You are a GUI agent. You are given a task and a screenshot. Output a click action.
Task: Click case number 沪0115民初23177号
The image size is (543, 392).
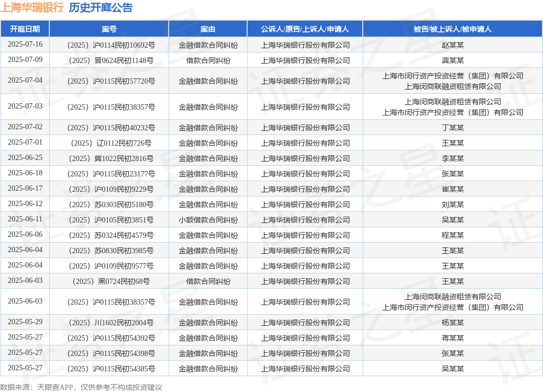click(111, 174)
